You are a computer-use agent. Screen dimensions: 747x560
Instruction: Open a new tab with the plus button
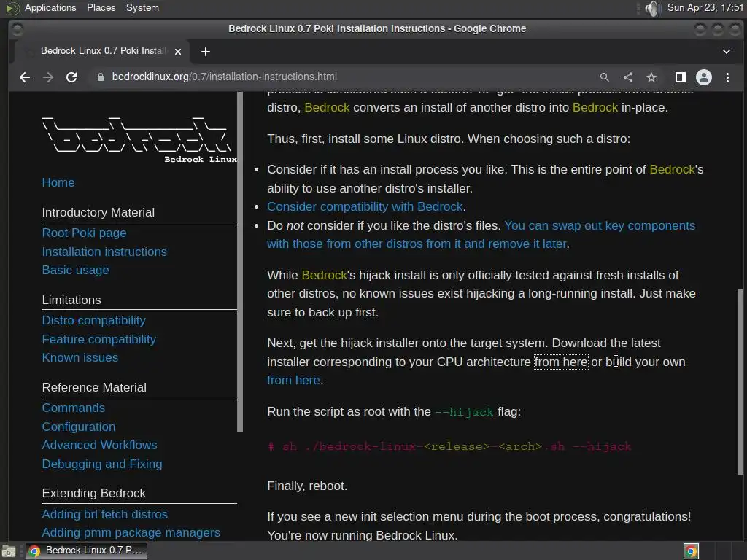coord(205,52)
